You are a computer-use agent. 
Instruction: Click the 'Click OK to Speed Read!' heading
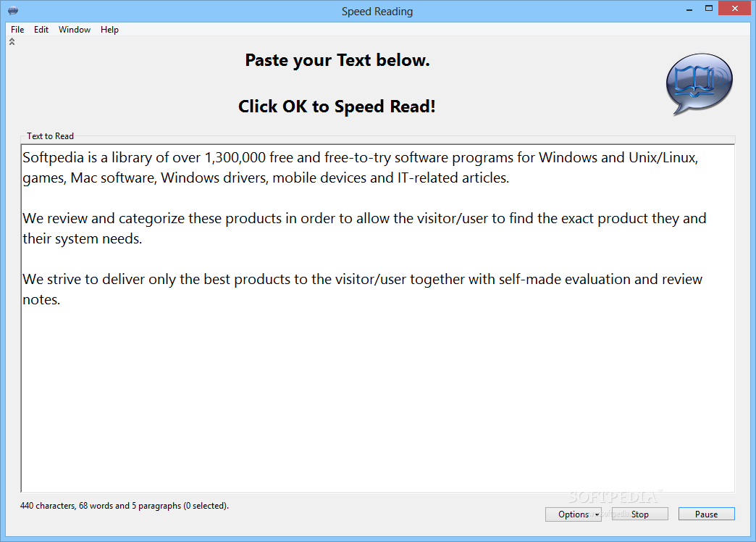(337, 107)
